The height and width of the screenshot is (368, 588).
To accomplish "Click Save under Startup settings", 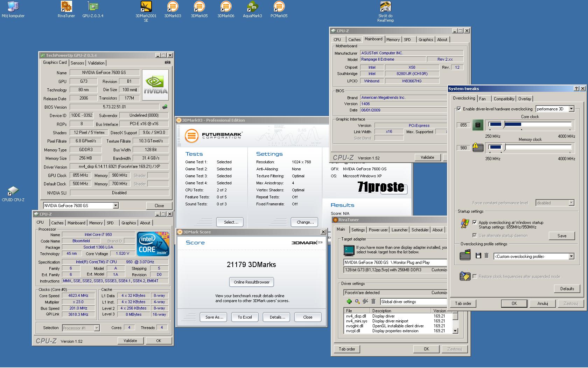I will pyautogui.click(x=562, y=236).
